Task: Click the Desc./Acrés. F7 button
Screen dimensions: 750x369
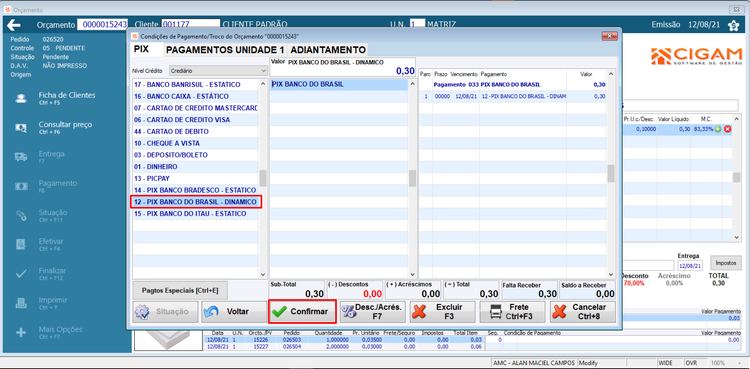Action: (373, 312)
